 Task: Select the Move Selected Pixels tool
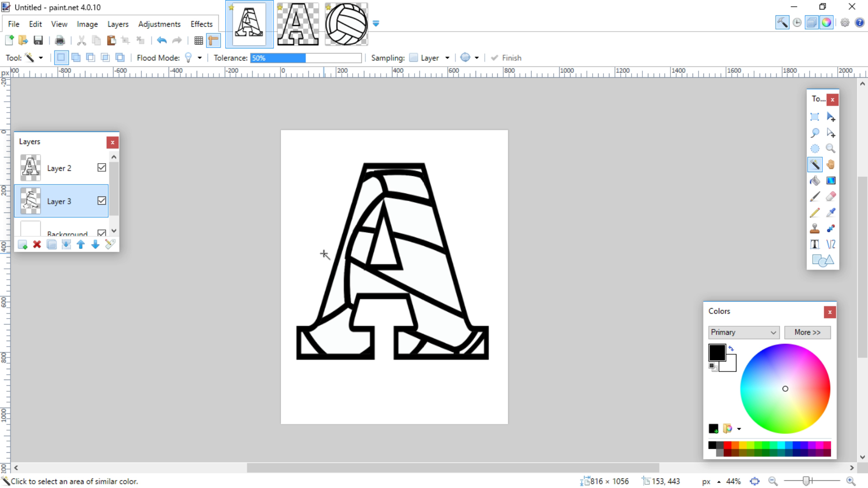point(831,117)
